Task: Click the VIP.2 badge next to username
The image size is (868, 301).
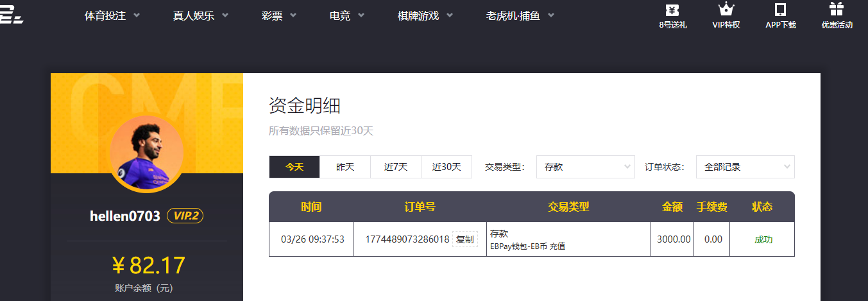Action: click(185, 216)
